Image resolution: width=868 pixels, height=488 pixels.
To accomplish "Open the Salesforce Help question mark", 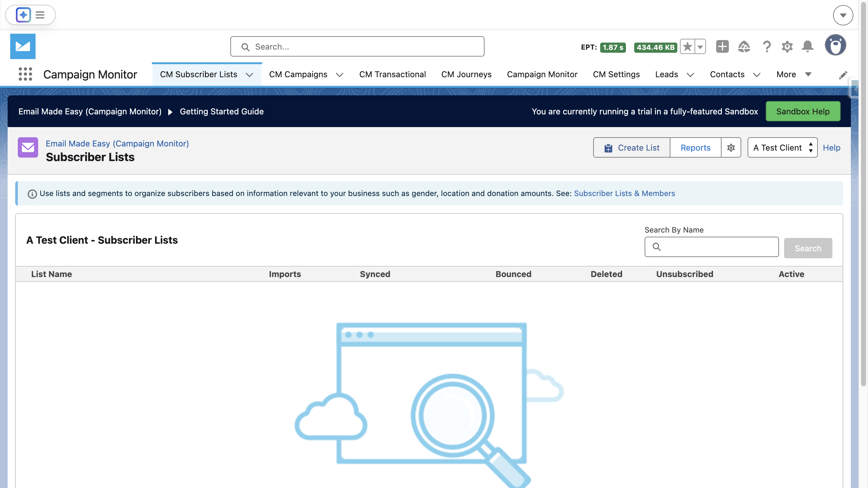I will (x=767, y=46).
